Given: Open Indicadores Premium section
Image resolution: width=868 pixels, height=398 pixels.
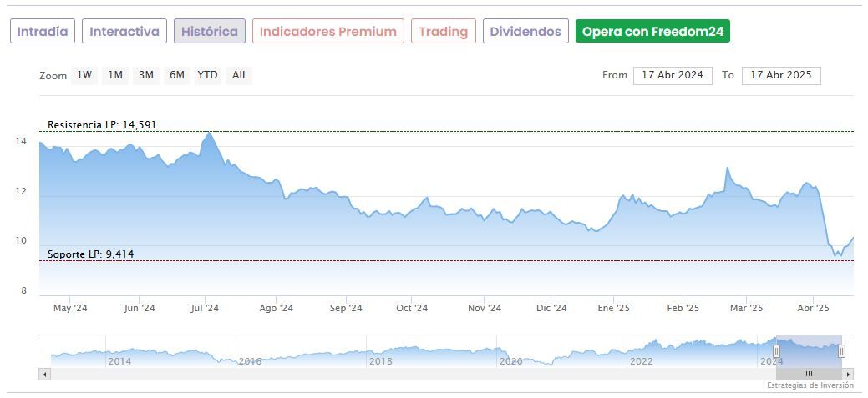Looking at the screenshot, I should (x=327, y=32).
